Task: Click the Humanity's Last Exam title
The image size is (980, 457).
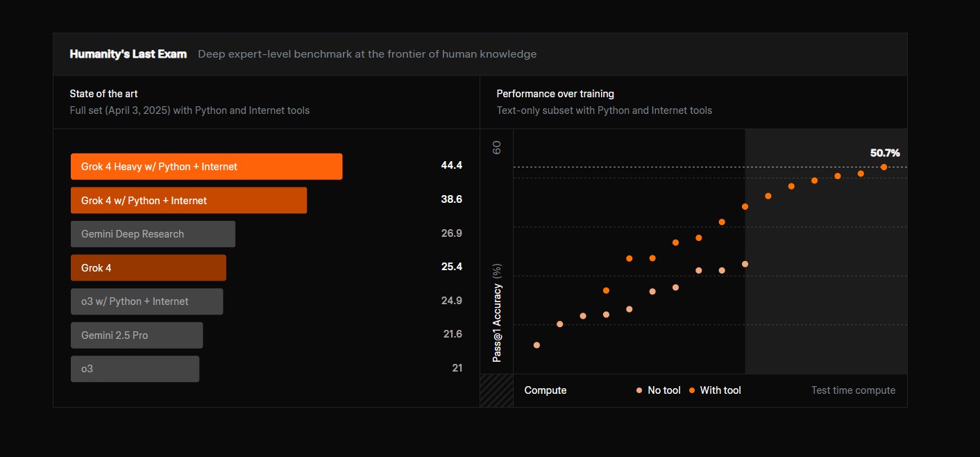Action: click(128, 54)
